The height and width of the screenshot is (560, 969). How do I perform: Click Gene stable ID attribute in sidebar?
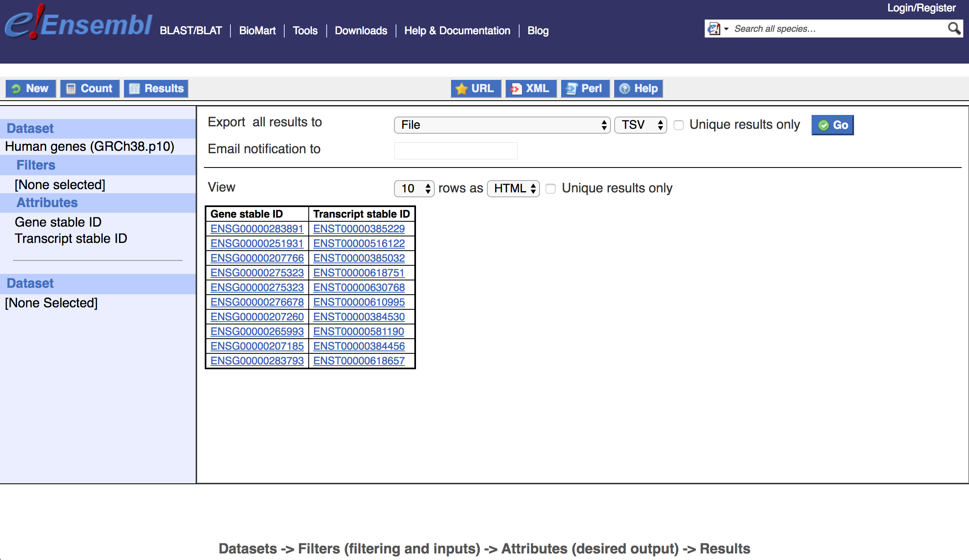coord(58,222)
